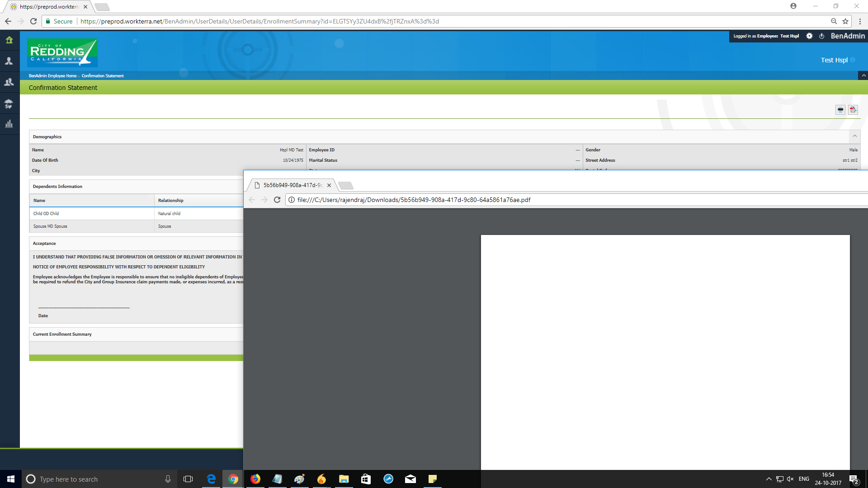Open the umbrella benefits sidebar icon
The width and height of the screenshot is (868, 488).
(9, 103)
